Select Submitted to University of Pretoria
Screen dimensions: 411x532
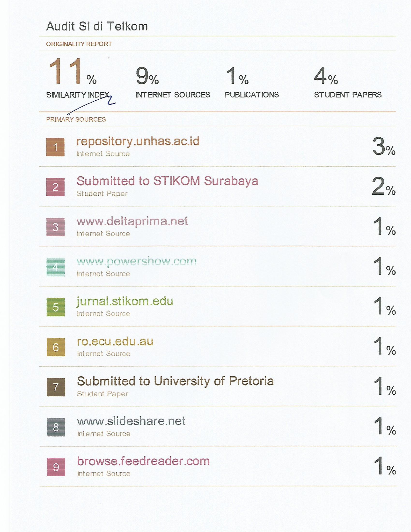click(175, 381)
